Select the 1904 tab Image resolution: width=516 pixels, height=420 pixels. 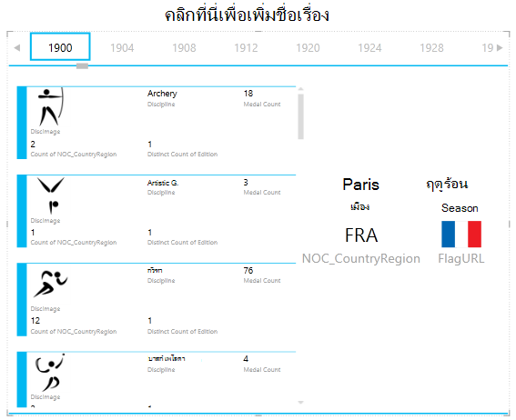click(x=122, y=48)
